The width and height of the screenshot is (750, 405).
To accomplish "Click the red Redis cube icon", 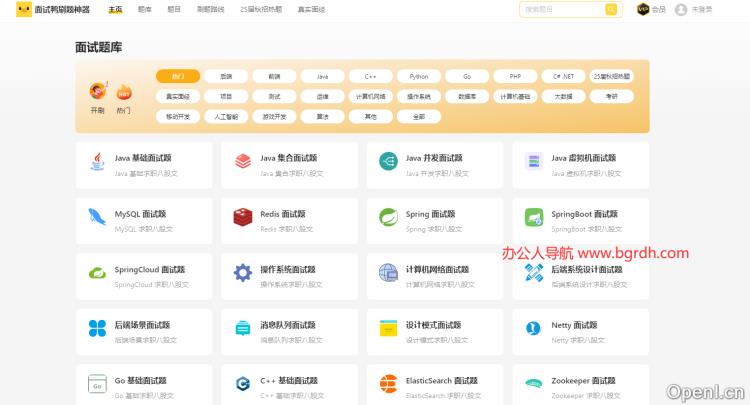I will coord(242,217).
